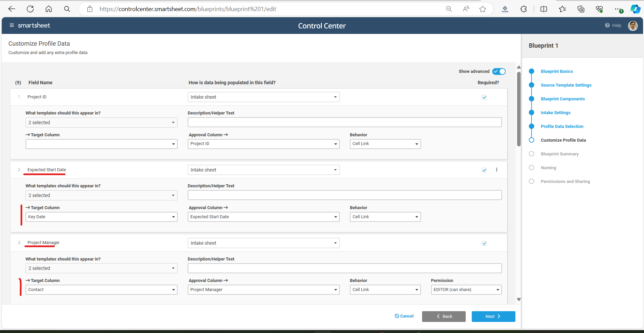This screenshot has width=644, height=333.
Task: Go to Blueprint Basics step
Action: tap(557, 72)
